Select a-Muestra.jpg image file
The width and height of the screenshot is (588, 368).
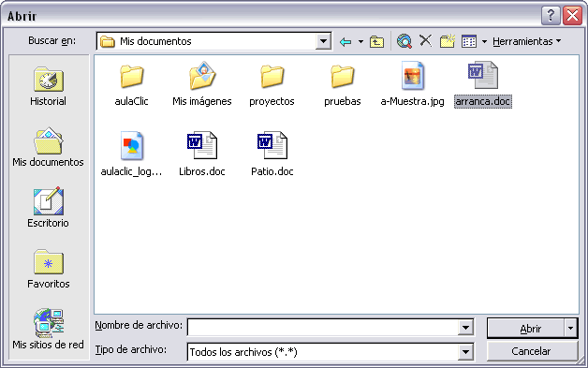[412, 85]
